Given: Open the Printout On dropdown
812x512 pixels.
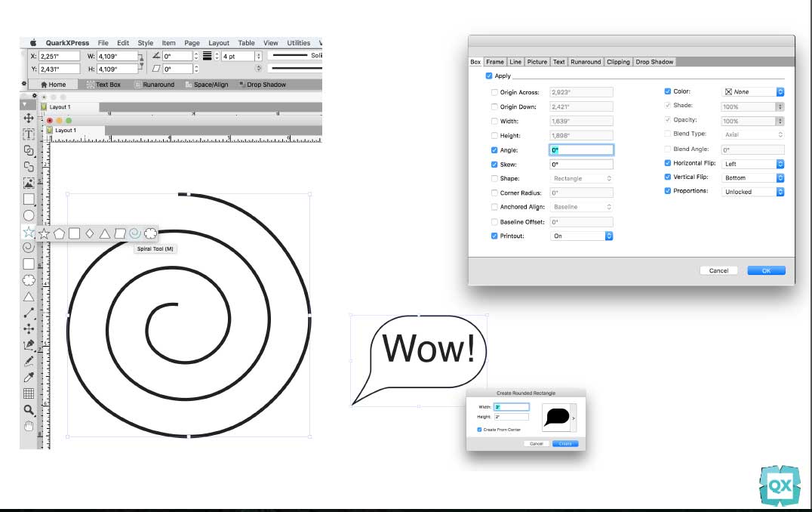Looking at the screenshot, I should tap(581, 236).
